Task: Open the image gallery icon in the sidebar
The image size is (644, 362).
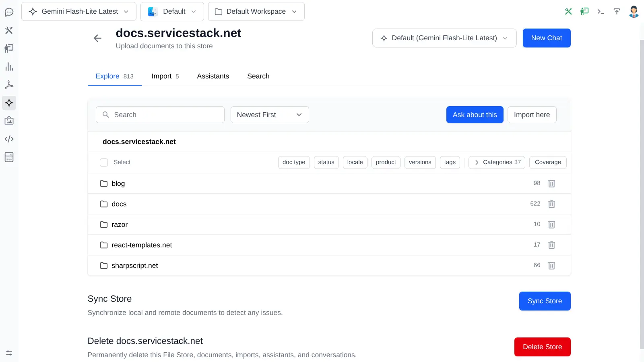Action: pyautogui.click(x=9, y=121)
